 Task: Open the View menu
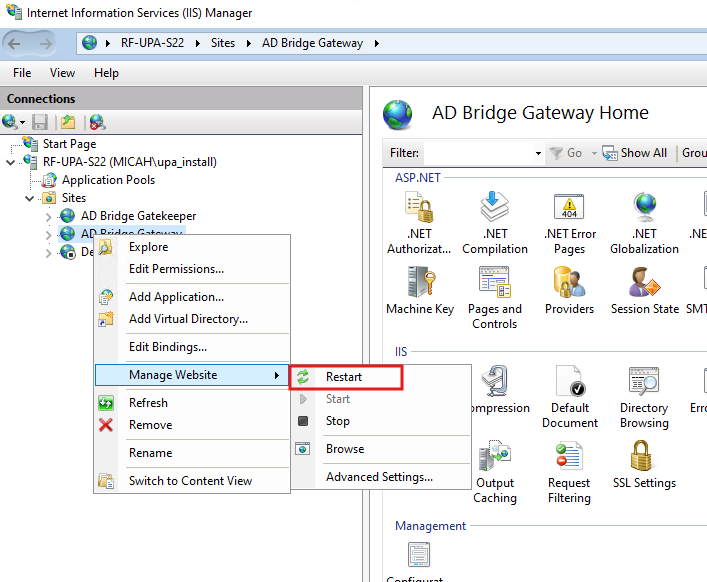[x=62, y=73]
